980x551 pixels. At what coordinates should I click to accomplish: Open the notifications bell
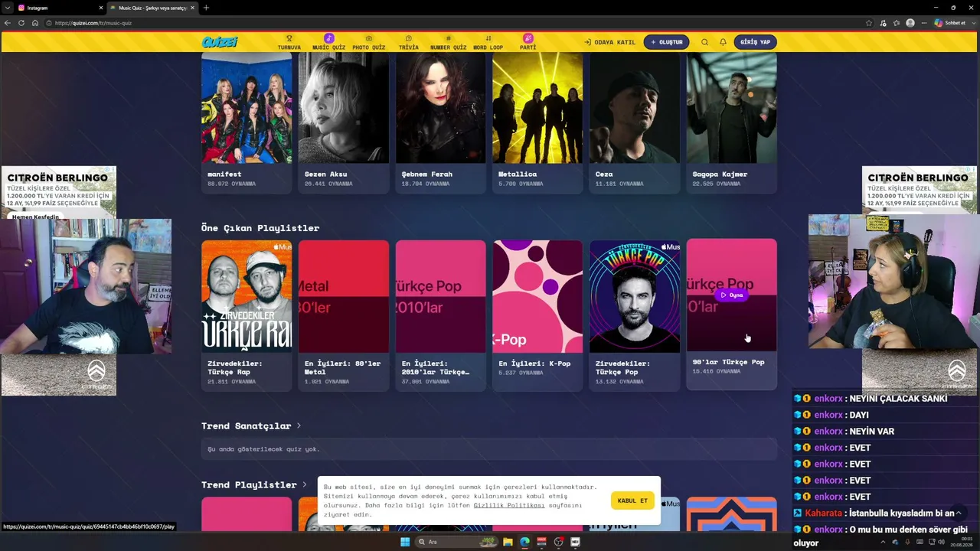(x=723, y=42)
